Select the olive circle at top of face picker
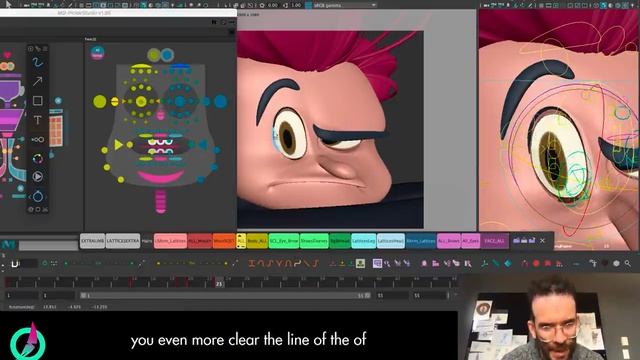This screenshot has width=640, height=360. point(154,54)
